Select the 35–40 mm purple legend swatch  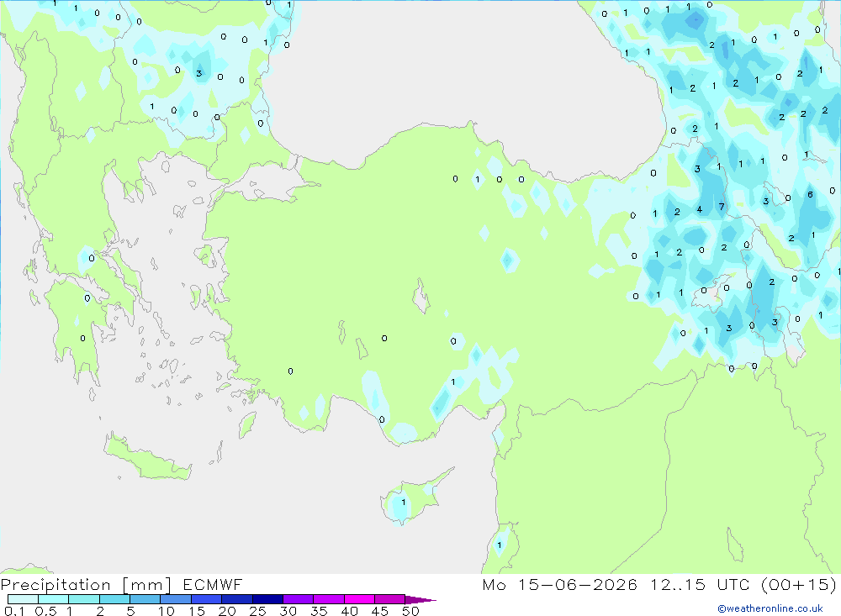coord(329,599)
